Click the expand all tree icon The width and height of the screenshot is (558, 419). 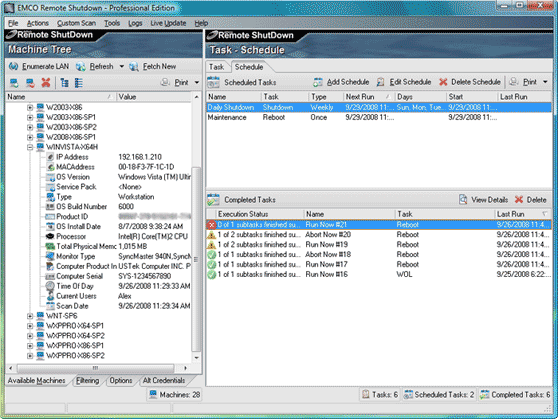click(x=64, y=83)
